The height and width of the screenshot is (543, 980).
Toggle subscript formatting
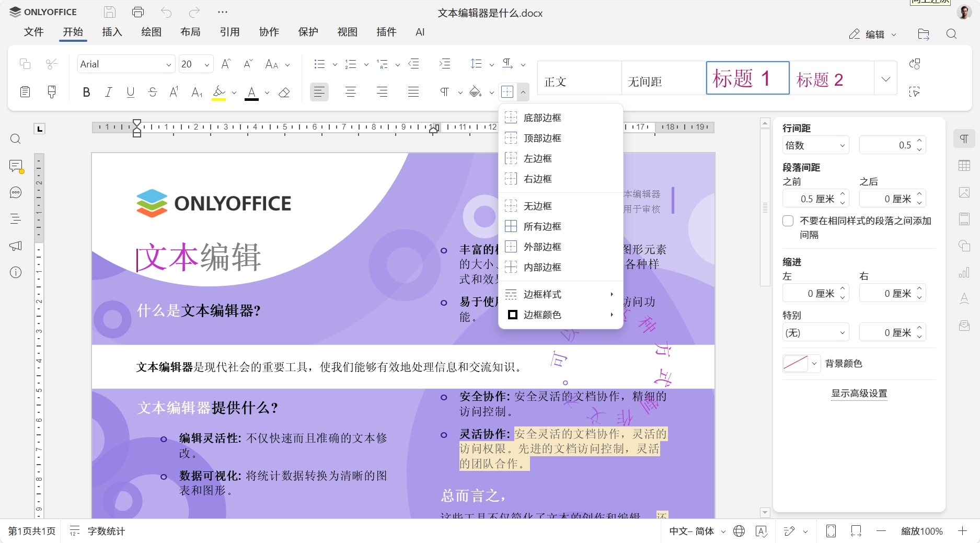[197, 93]
